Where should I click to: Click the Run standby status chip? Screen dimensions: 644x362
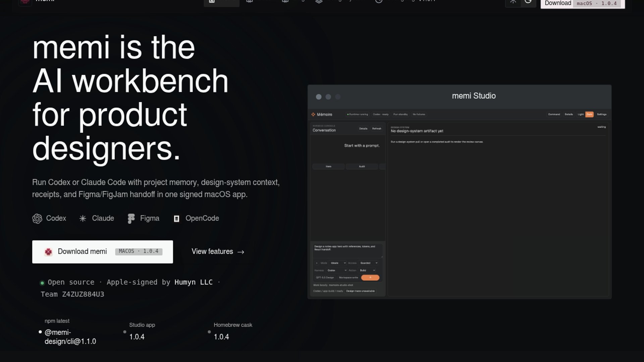coord(400,114)
